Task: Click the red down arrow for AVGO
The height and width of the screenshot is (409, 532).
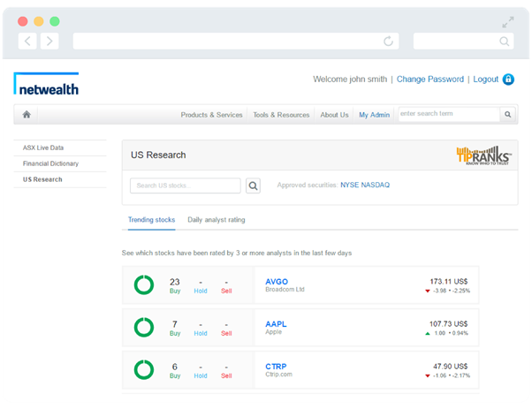Action: pos(428,291)
